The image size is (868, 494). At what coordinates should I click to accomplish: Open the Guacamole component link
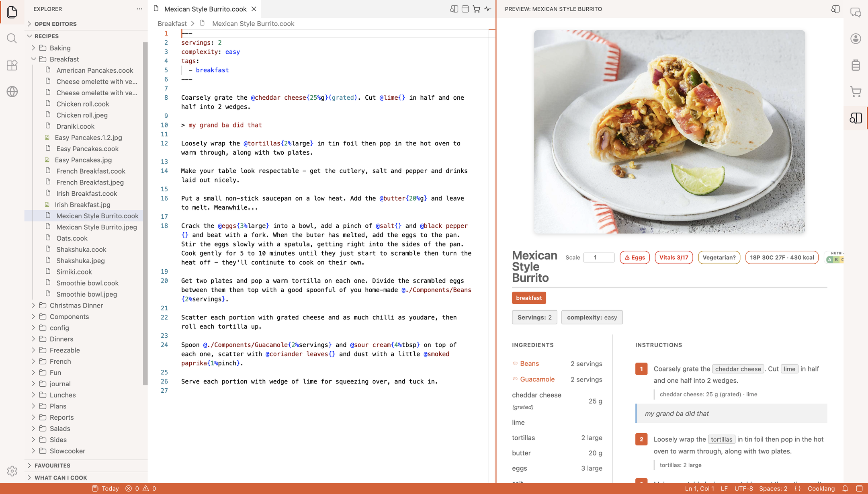pos(537,379)
